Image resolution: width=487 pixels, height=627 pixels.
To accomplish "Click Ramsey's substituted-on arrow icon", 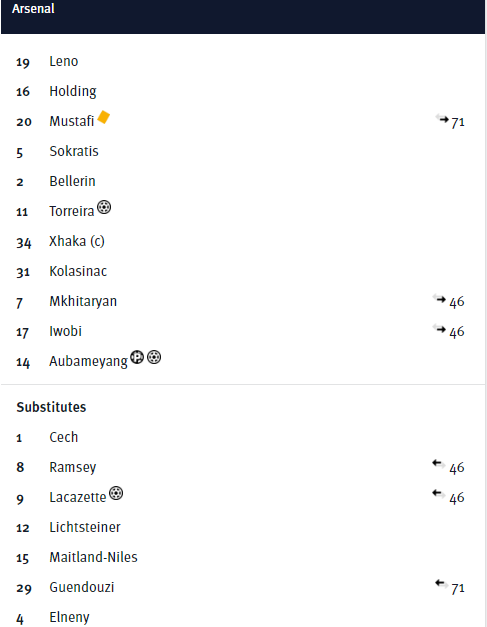I will pyautogui.click(x=439, y=464).
